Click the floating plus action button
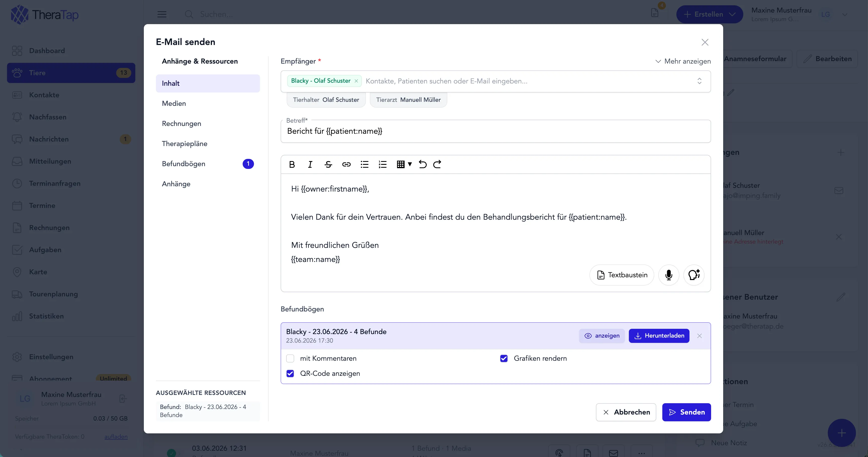This screenshot has width=868, height=457. 841,433
